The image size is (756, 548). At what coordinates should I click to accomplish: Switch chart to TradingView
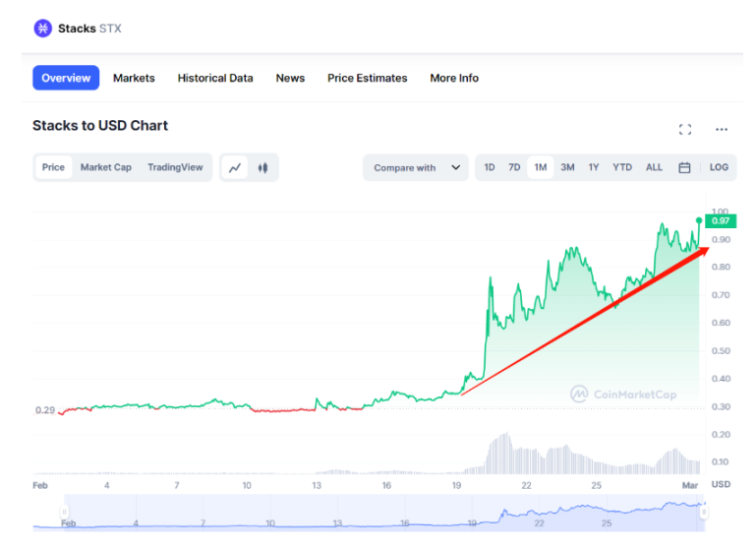click(175, 167)
